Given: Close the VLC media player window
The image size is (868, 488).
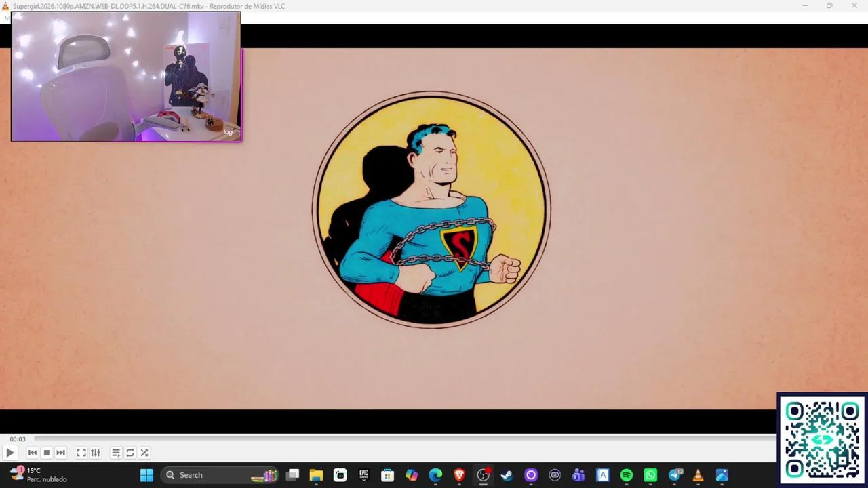Looking at the screenshot, I should click(854, 6).
